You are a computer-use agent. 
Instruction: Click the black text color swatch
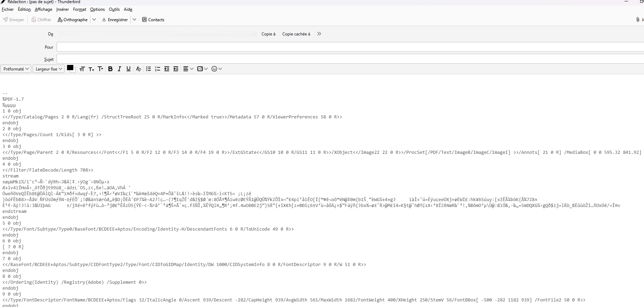[70, 68]
